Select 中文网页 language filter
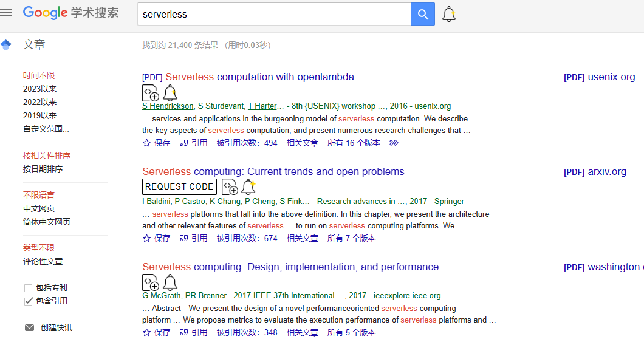The width and height of the screenshot is (644, 342). pos(39,208)
